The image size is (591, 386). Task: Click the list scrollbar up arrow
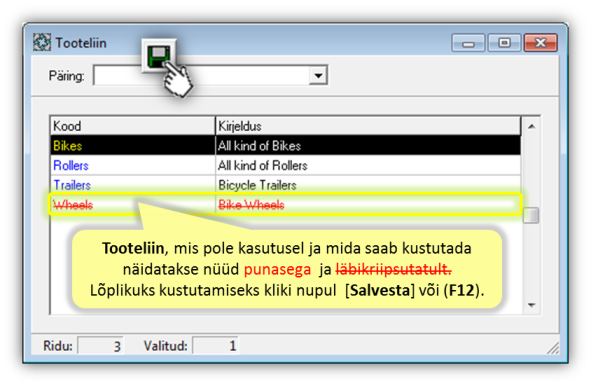pyautogui.click(x=531, y=126)
